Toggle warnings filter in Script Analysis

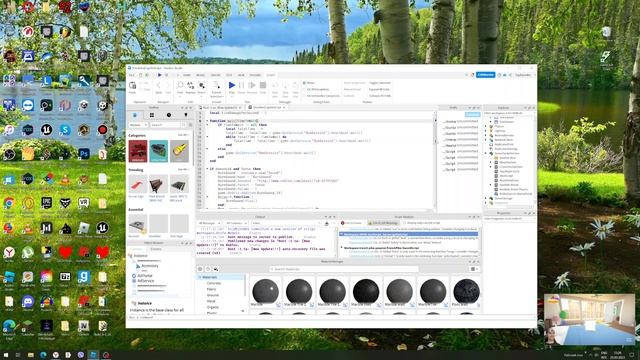[383, 223]
